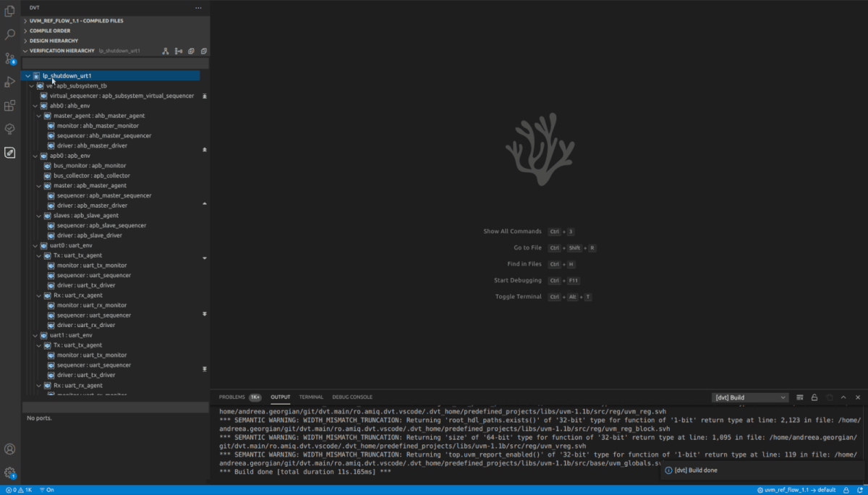Open the [dvt] Build output channel dropdown
The image size is (868, 495).
tap(749, 397)
